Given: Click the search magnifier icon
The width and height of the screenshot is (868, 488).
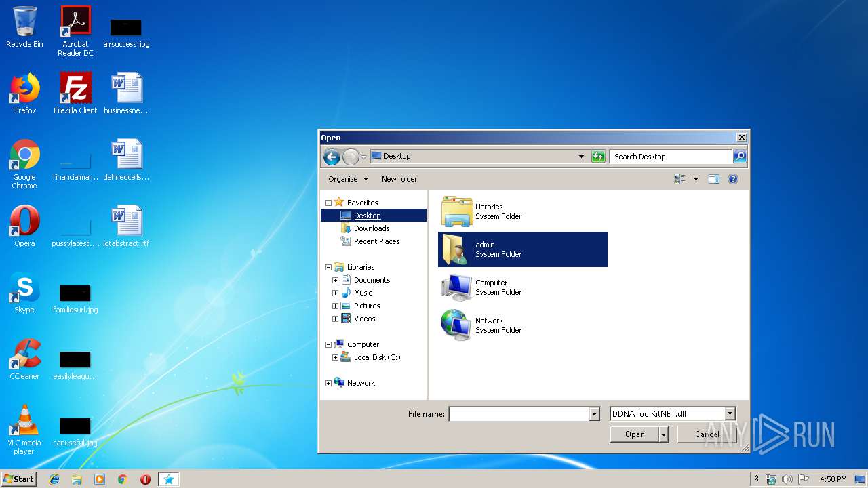Looking at the screenshot, I should tap(740, 157).
